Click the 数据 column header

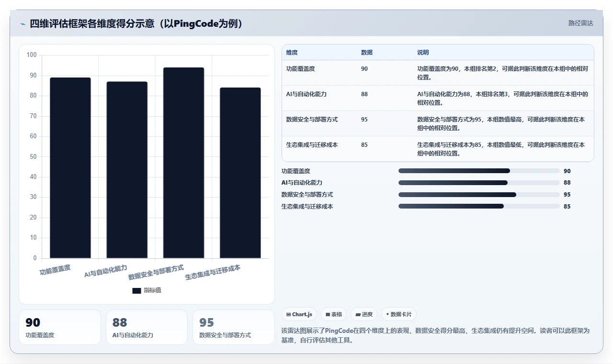367,53
